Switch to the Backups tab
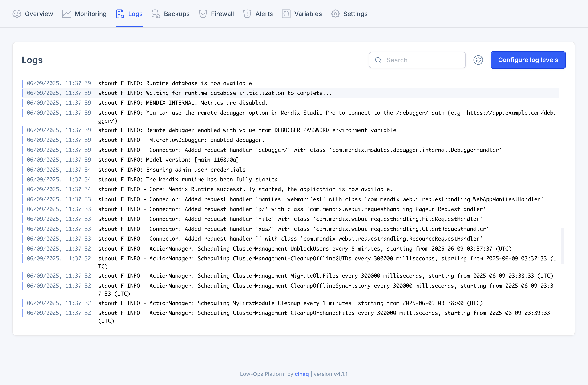Image resolution: width=588 pixels, height=385 pixels. 176,14
